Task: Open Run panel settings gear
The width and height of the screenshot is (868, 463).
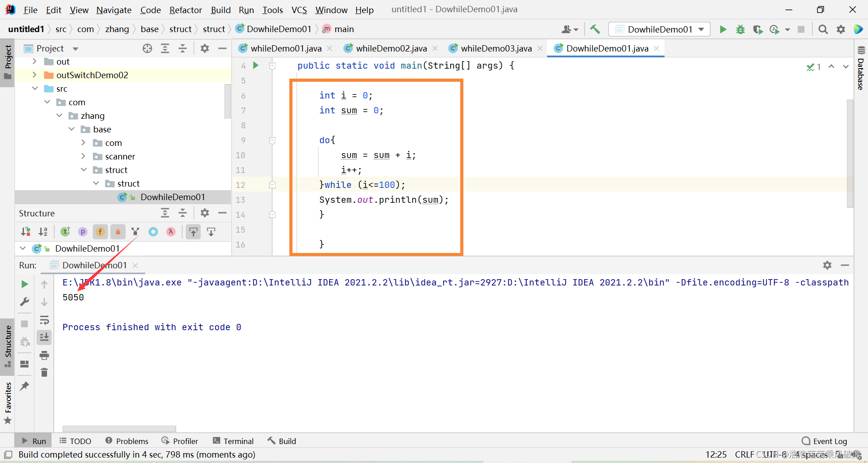Action: pyautogui.click(x=827, y=265)
